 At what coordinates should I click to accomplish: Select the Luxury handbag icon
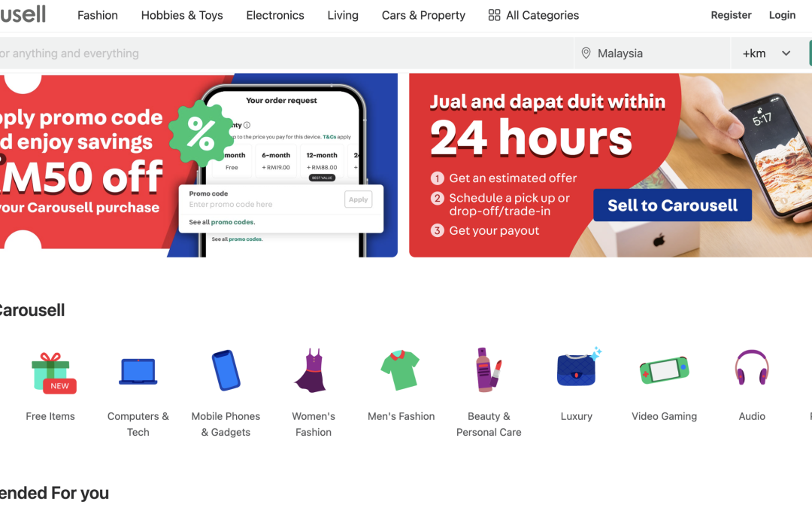(578, 367)
